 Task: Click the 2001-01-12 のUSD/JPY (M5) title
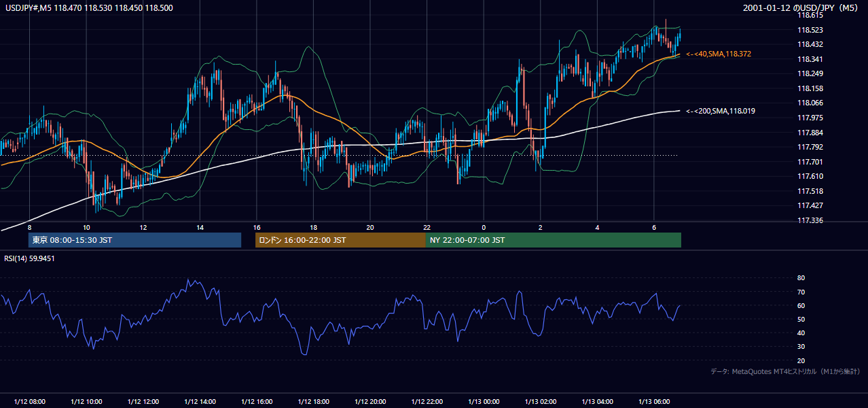click(802, 8)
